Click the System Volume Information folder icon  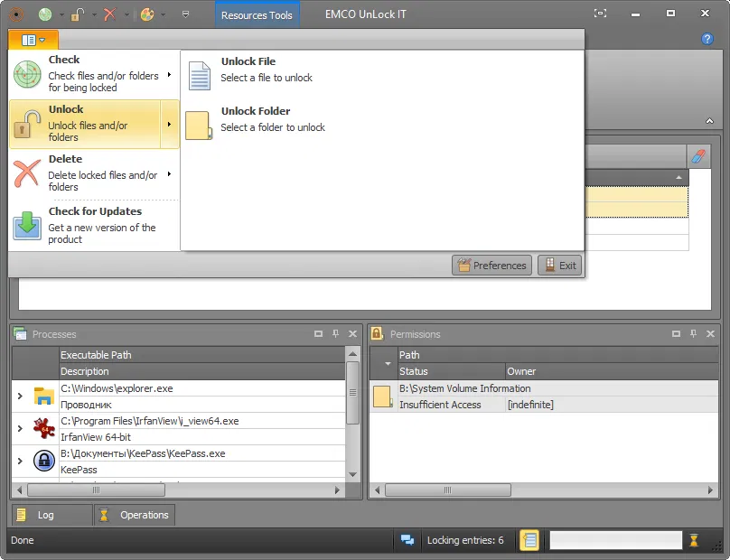383,397
